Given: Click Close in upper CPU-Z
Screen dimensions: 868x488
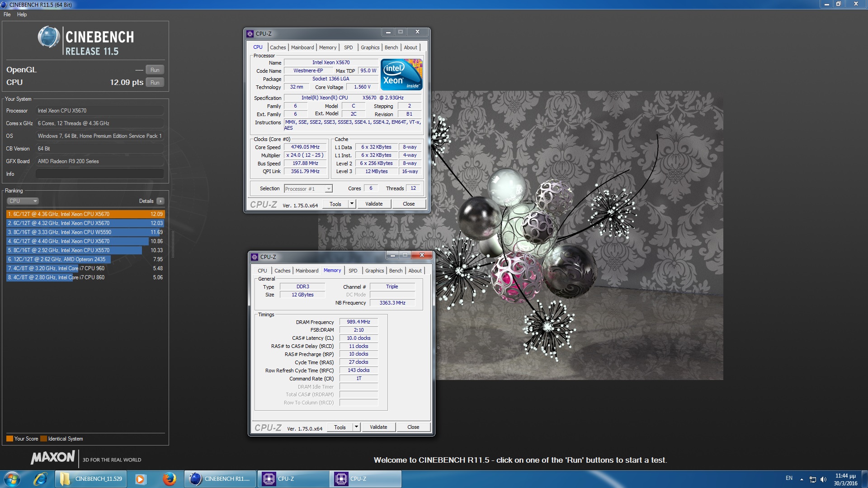Looking at the screenshot, I should tap(409, 204).
